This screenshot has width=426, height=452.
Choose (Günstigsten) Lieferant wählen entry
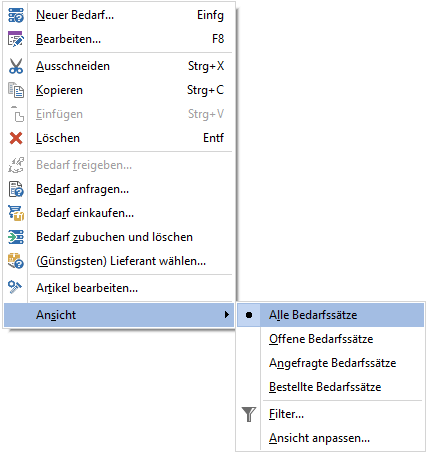(119, 261)
